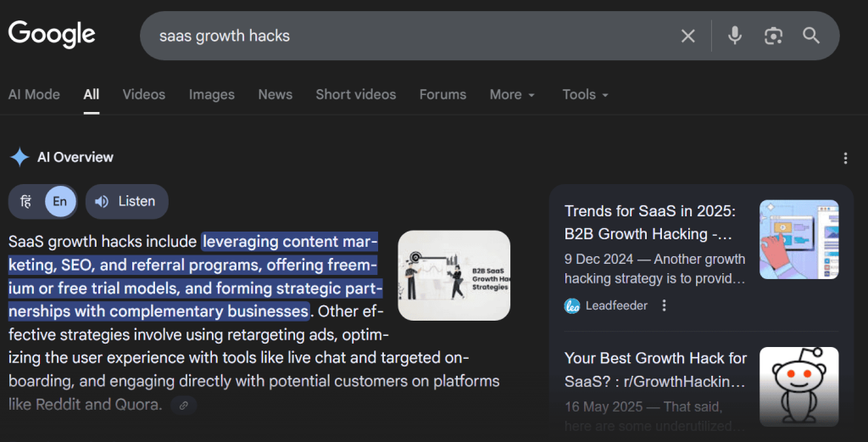Start voice search with microphone icon
Screen dimensions: 868x442
coord(735,36)
